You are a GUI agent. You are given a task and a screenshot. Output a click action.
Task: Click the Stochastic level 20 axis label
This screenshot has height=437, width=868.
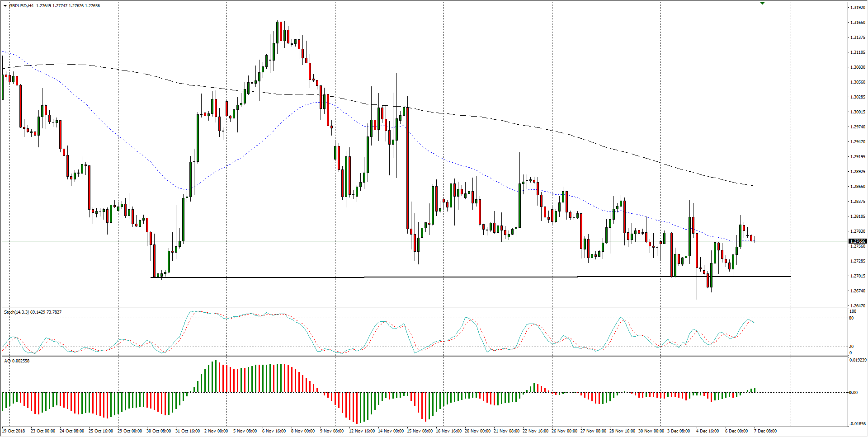pyautogui.click(x=852, y=347)
